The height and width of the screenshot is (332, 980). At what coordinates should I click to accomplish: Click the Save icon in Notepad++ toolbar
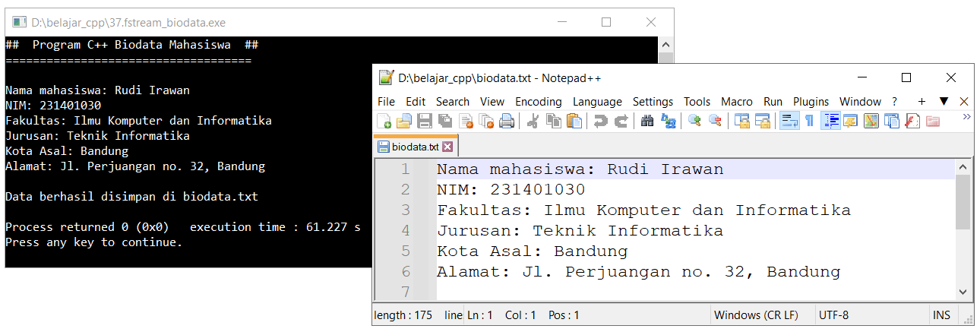tap(425, 121)
